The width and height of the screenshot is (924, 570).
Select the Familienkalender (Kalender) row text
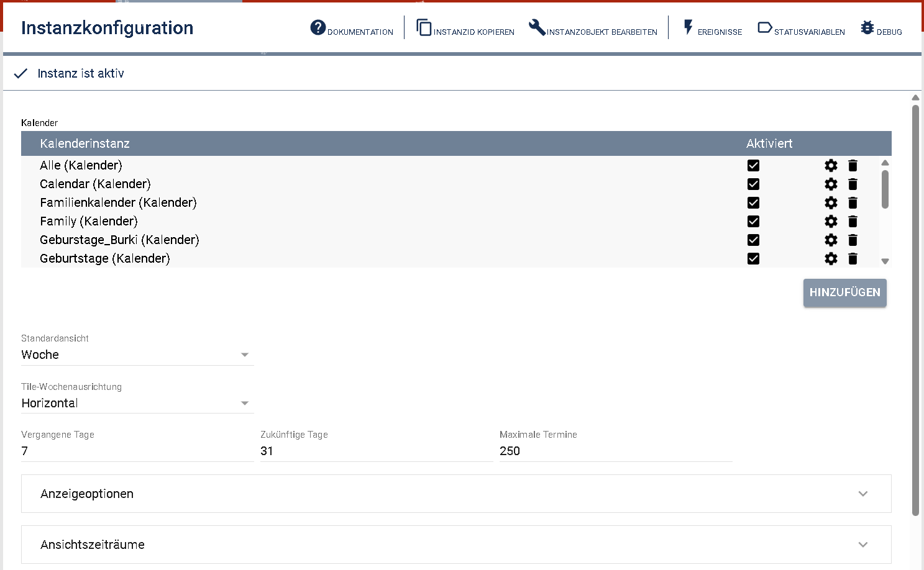click(118, 203)
